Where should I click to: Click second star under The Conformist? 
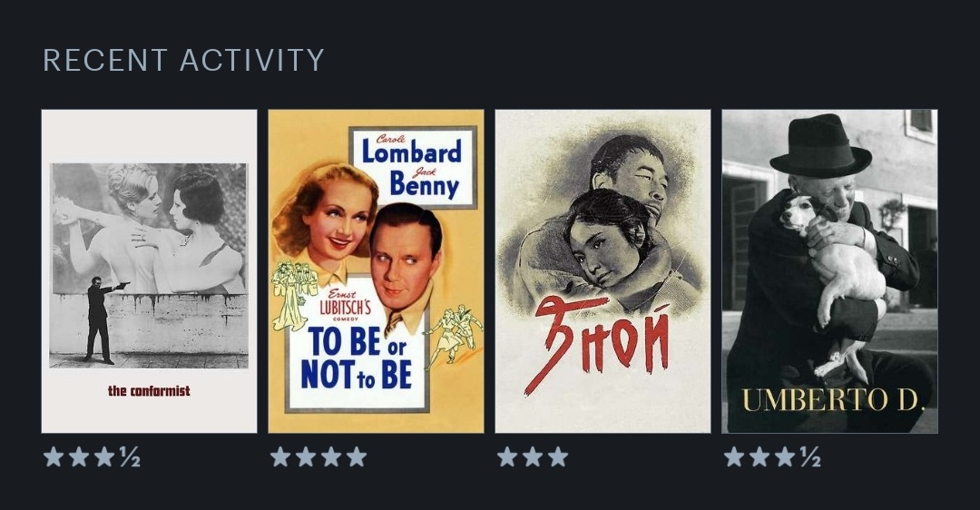click(79, 456)
